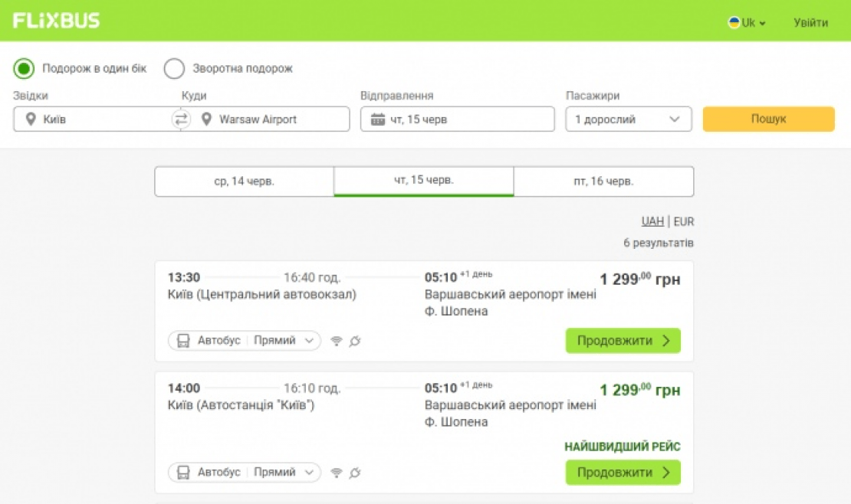Click the bus icon on 13:30 trip
Viewport: 851px width, 504px height.
click(x=183, y=341)
